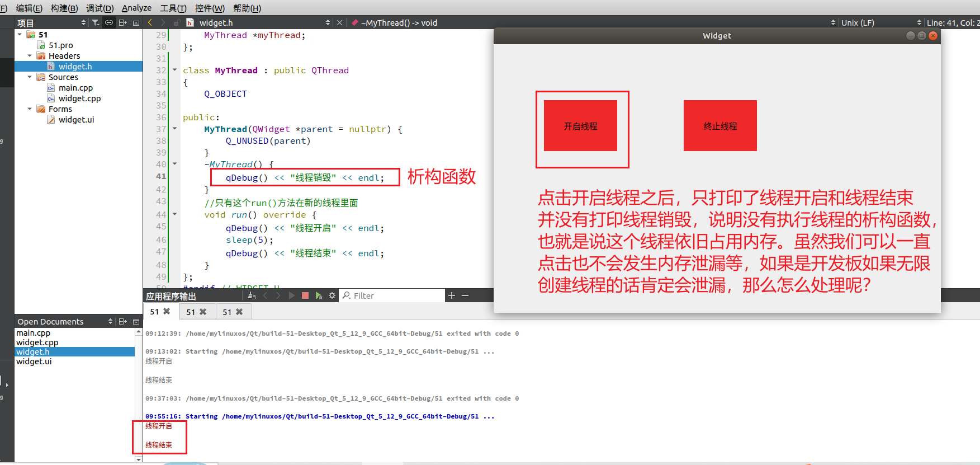Select widget.cpp in the project tree
The image size is (980, 465).
pos(79,98)
